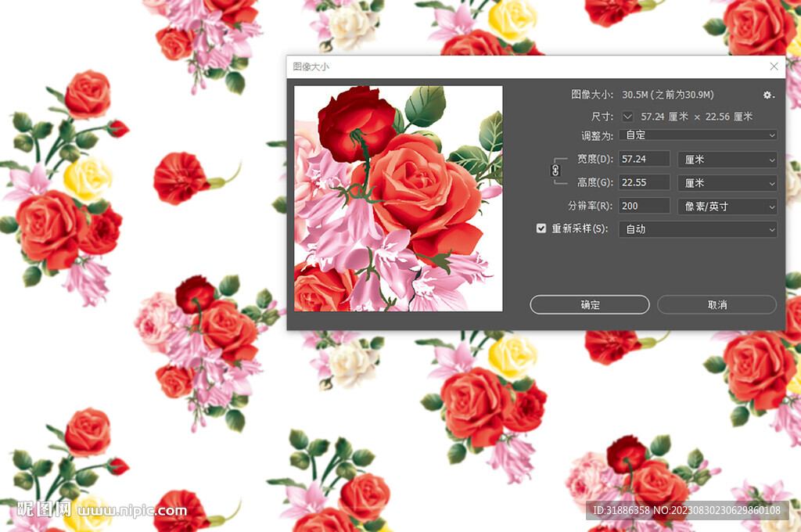This screenshot has width=801, height=532.
Task: Open the Image Size settings gear menu
Action: pyautogui.click(x=768, y=95)
